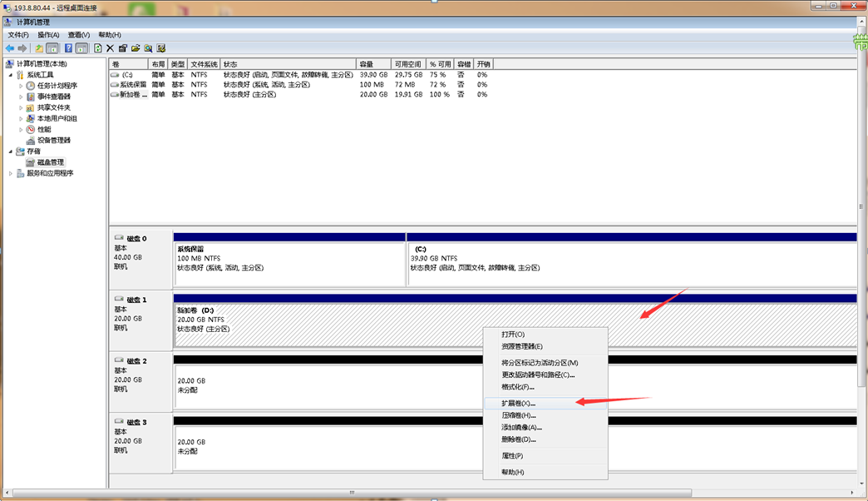The width and height of the screenshot is (868, 501).
Task: Open 设备管理器 in the tree
Action: pos(53,140)
